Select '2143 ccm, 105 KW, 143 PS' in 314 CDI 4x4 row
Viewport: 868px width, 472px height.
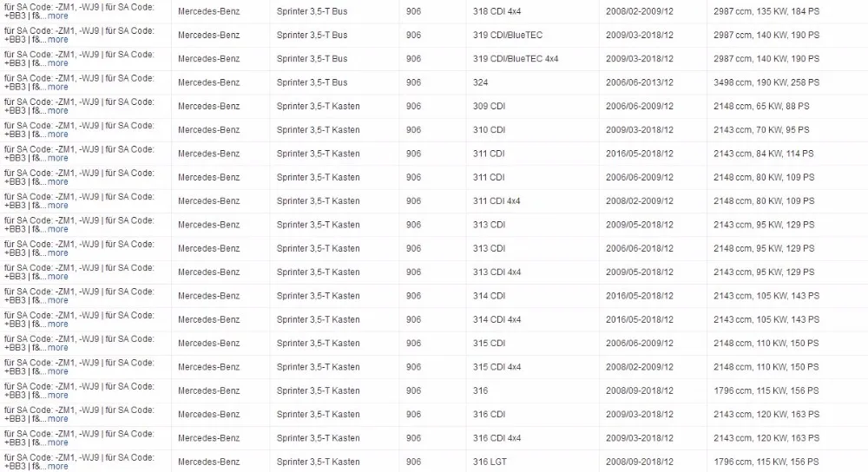[766, 320]
